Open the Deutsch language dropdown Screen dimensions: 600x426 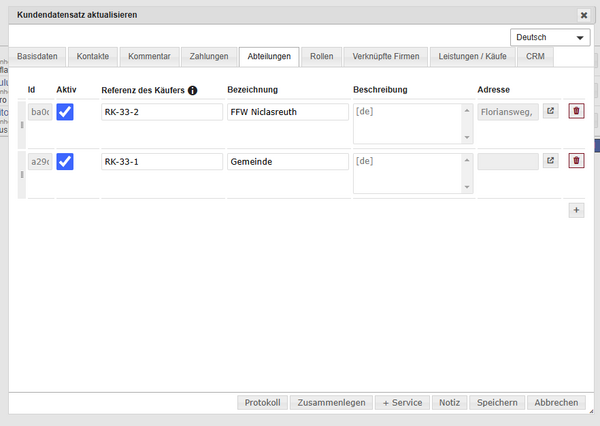tap(550, 37)
